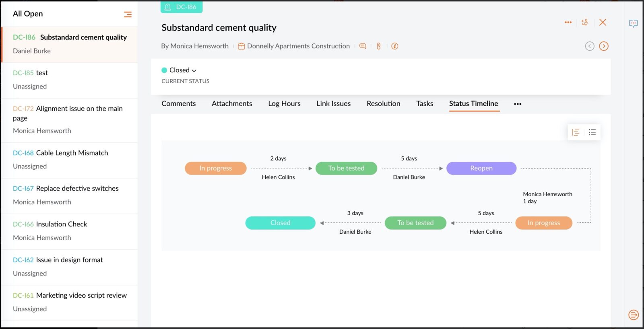Open the chat bubble icon at top right
The width and height of the screenshot is (644, 329).
click(634, 23)
